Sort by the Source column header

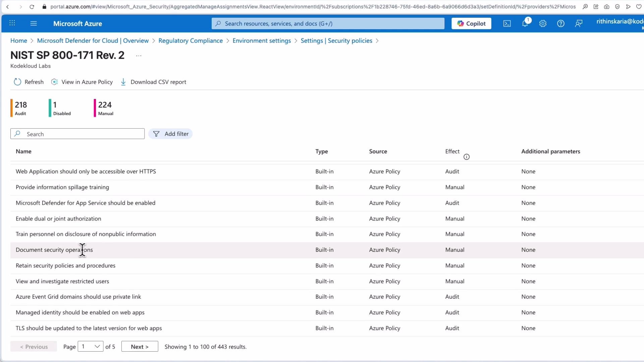click(378, 152)
